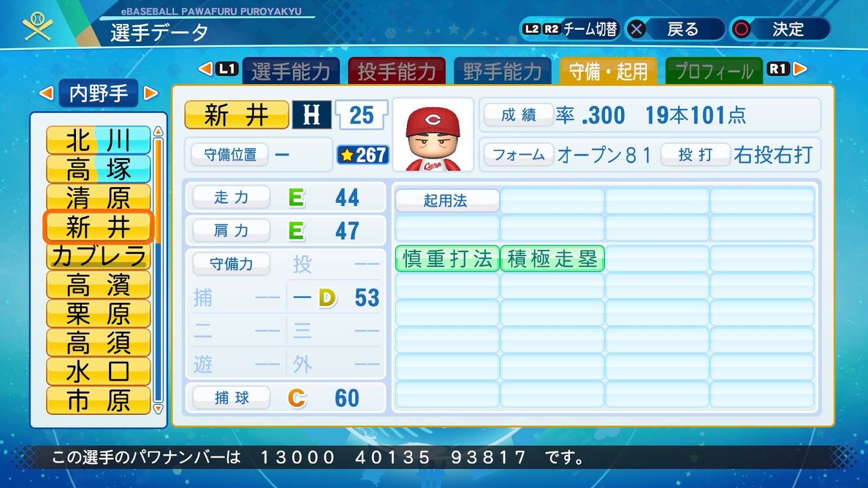Click the C rank icon for 捕球
This screenshot has width=868, height=488.
click(297, 399)
